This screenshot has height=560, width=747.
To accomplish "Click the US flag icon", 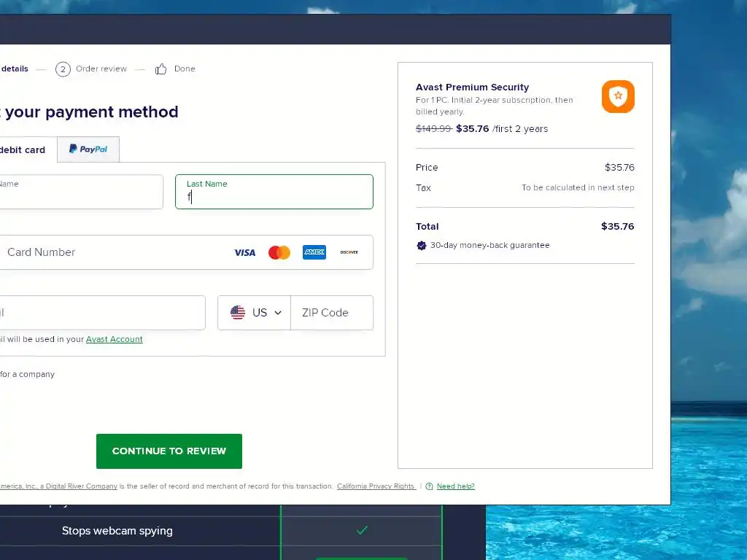I will (238, 312).
